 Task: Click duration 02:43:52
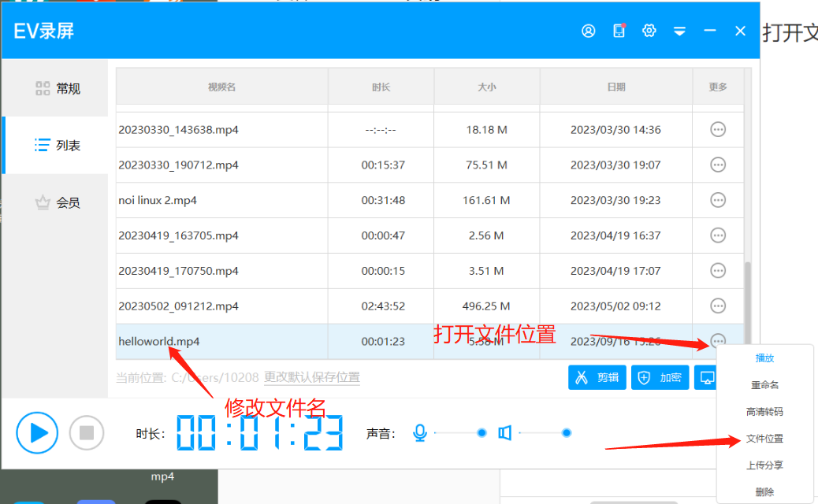tap(383, 306)
